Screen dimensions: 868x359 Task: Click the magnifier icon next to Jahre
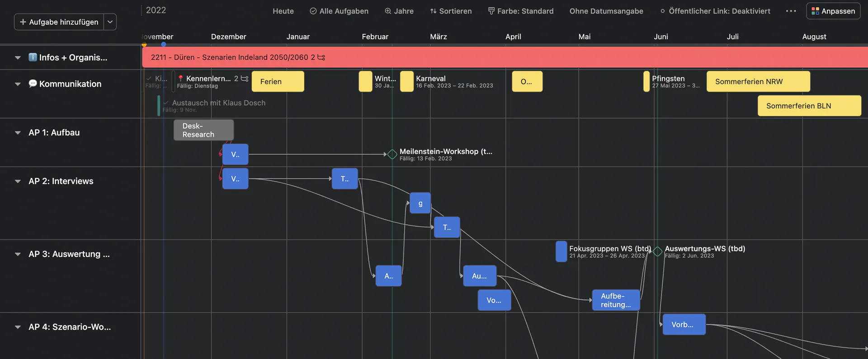click(x=388, y=11)
